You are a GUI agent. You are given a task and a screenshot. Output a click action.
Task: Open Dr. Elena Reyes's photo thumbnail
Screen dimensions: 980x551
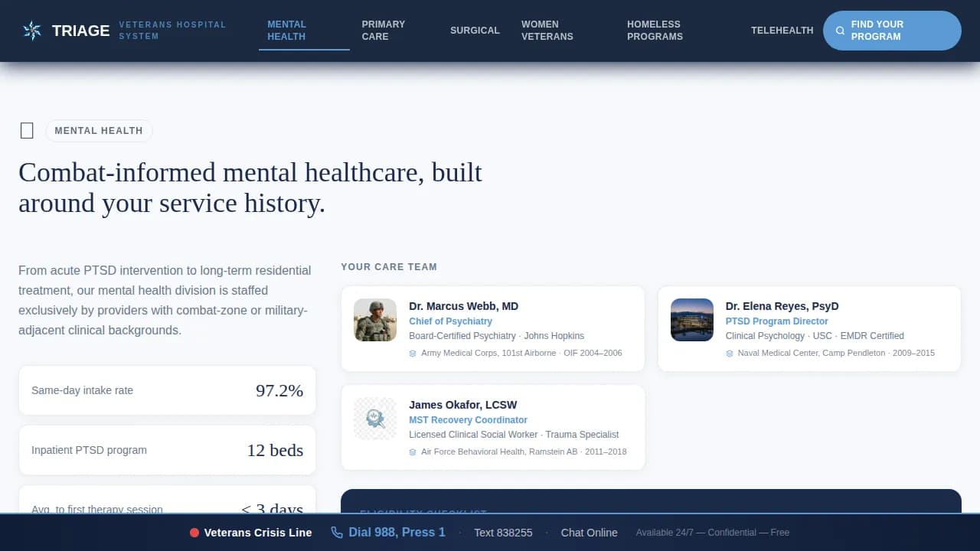[x=692, y=320]
